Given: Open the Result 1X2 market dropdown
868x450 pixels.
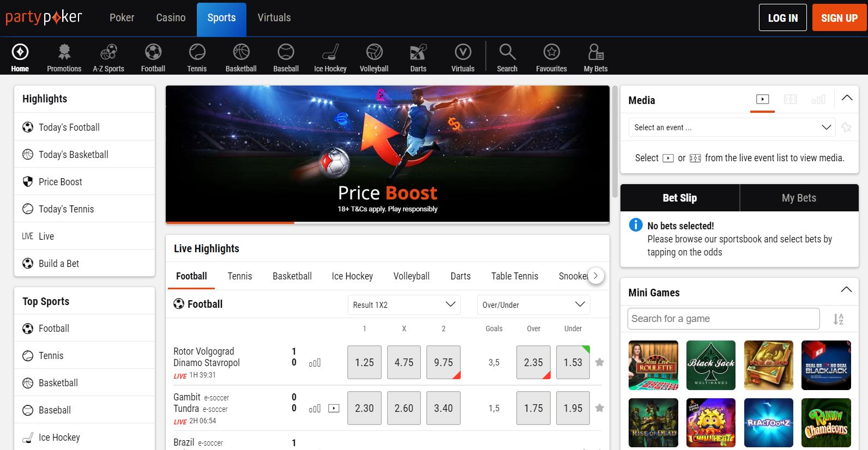Looking at the screenshot, I should (x=404, y=305).
